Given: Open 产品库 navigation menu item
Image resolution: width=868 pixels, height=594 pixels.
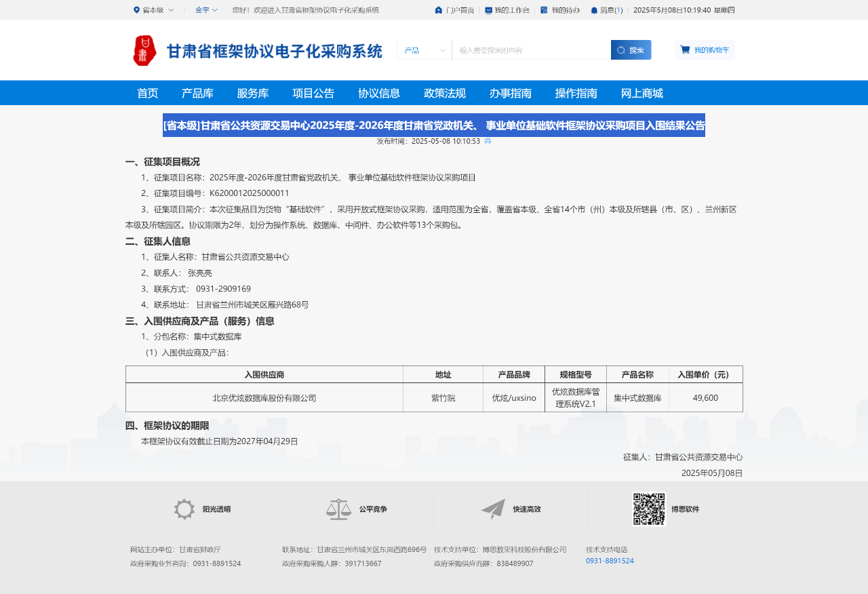Looking at the screenshot, I should (x=197, y=94).
